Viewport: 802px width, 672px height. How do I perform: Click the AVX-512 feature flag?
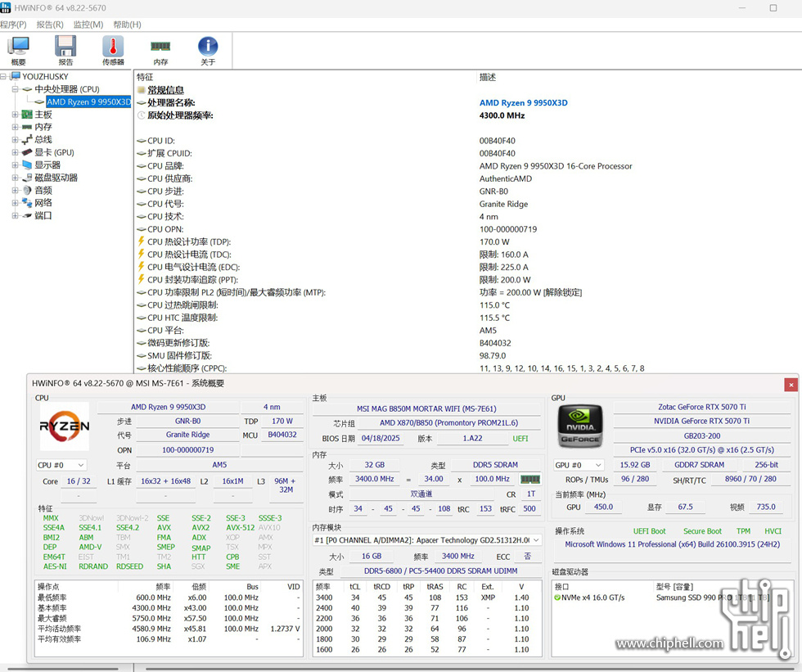(x=241, y=528)
